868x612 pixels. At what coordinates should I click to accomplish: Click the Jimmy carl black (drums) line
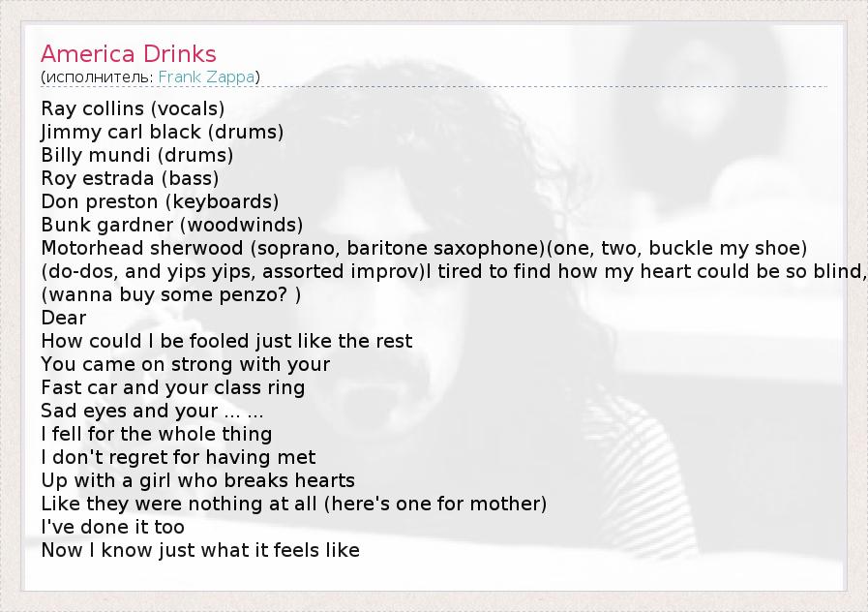pos(162,132)
